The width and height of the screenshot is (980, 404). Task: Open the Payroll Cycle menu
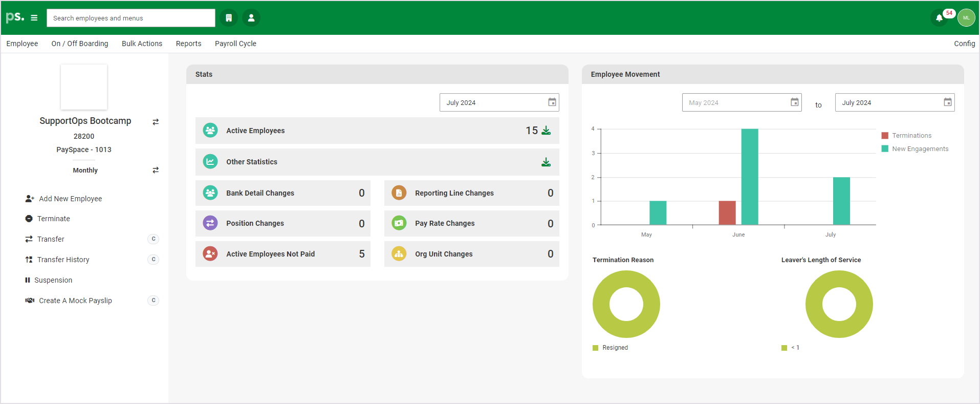(235, 44)
